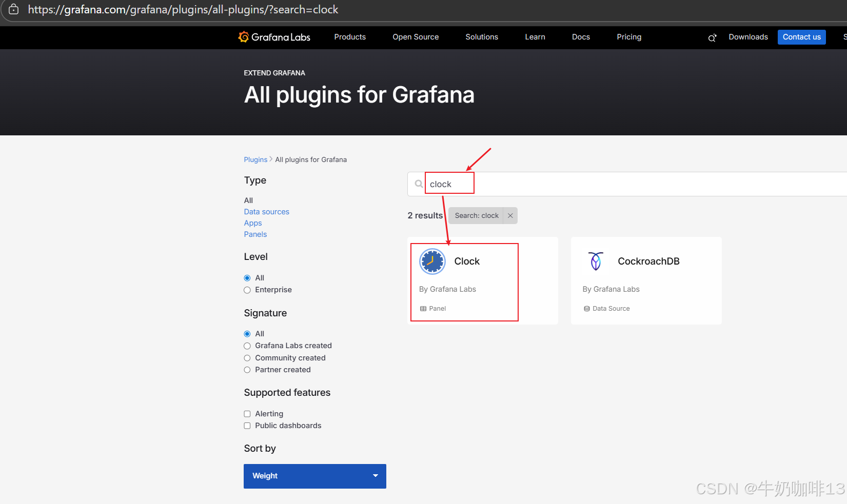Screen dimensions: 847x504
Task: Click the browser address bar lock icon
Action: pyautogui.click(x=14, y=9)
